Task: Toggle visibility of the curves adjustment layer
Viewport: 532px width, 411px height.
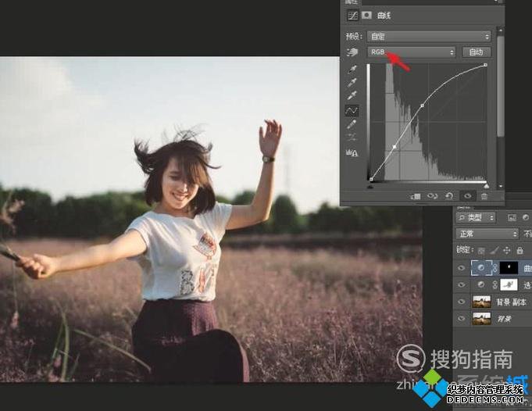Action: click(461, 268)
